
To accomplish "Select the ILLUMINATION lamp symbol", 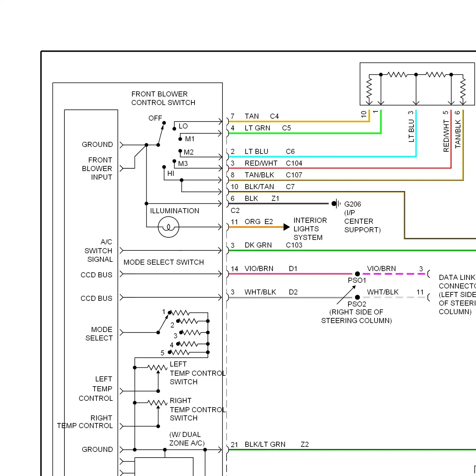I will click(169, 227).
